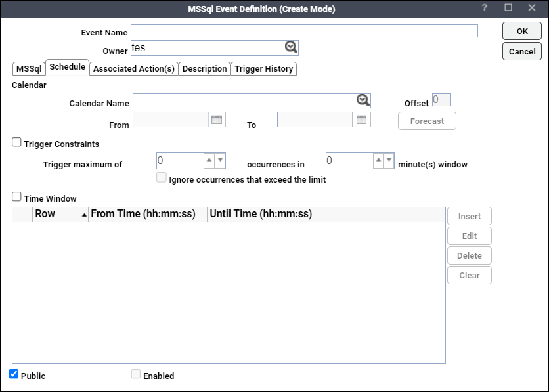Click the trigger maximum occurrences number field
The image size is (549, 392).
coord(181,161)
